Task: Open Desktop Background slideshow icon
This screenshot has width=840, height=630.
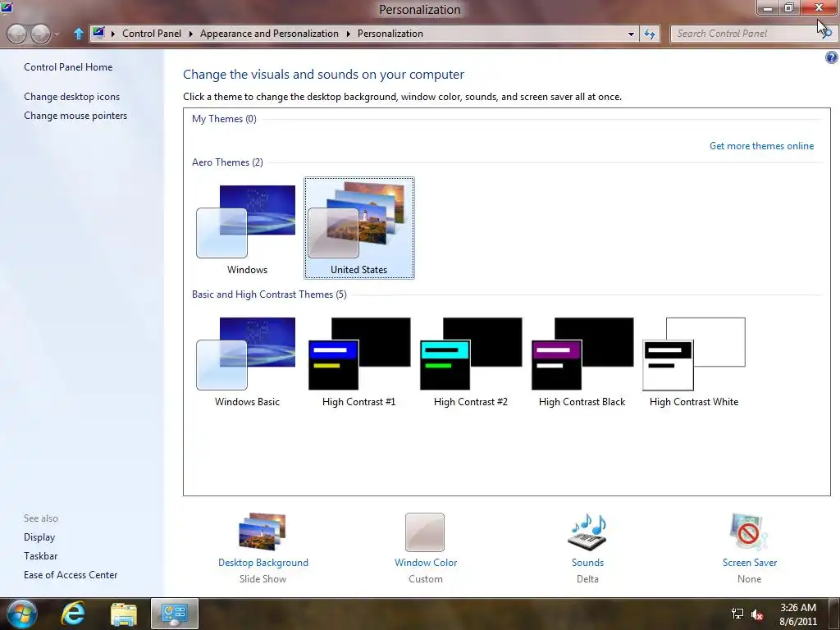Action: pos(262,532)
